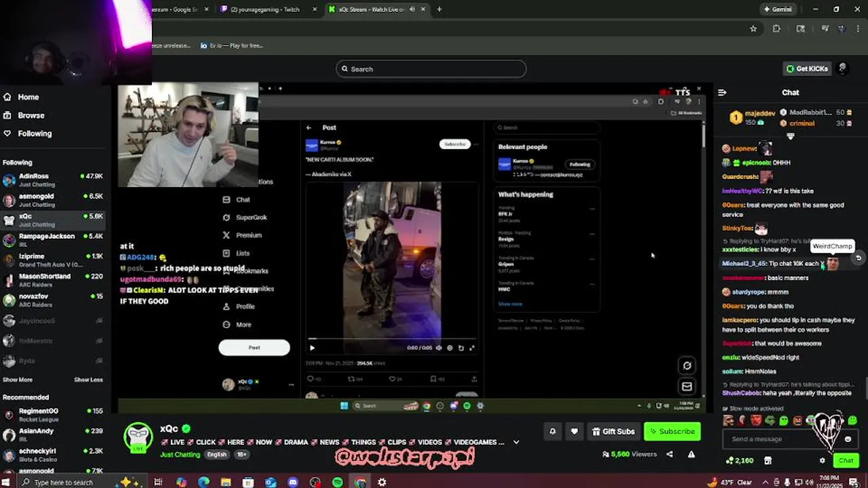Open tweet video settings gear
Screen dimensions: 868x488
(x=450, y=348)
